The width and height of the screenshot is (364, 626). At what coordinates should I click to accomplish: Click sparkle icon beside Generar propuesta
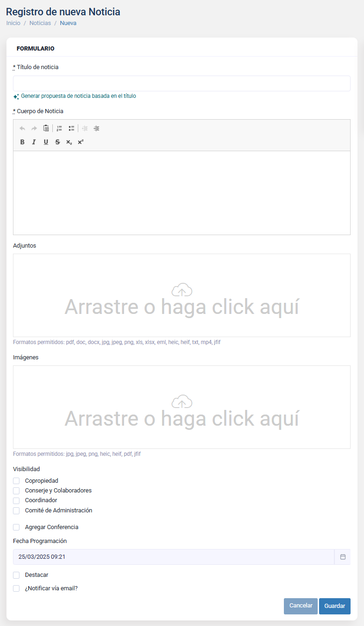pos(16,96)
